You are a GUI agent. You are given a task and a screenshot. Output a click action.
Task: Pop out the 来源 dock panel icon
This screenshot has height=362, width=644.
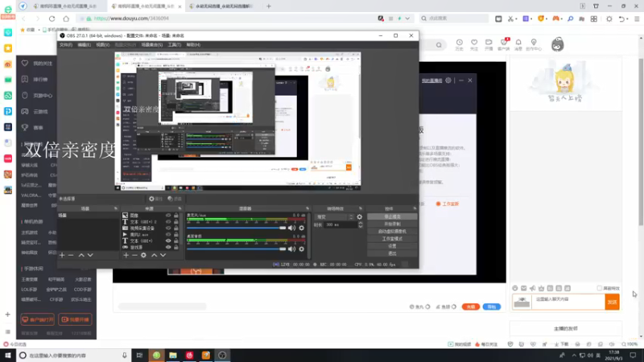180,208
